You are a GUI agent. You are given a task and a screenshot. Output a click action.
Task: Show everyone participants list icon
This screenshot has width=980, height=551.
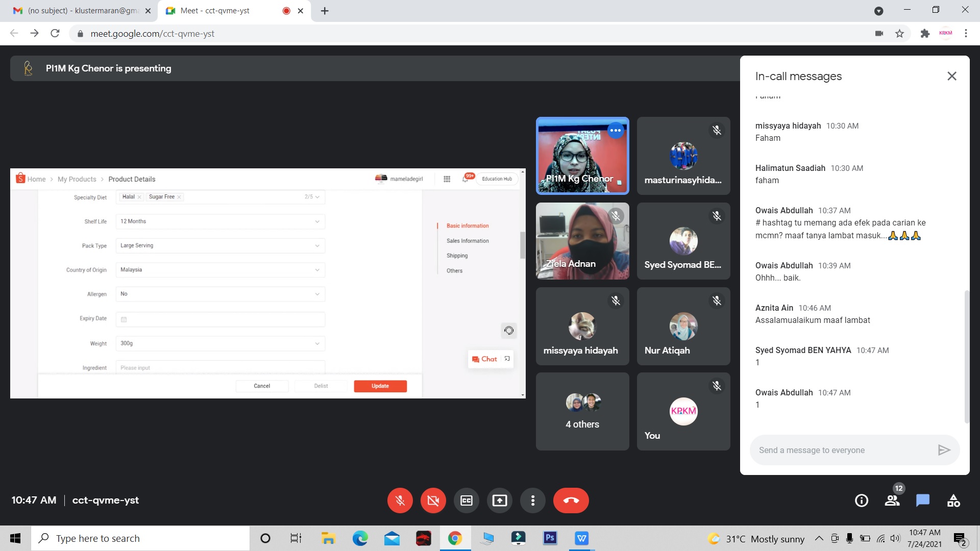coord(892,500)
